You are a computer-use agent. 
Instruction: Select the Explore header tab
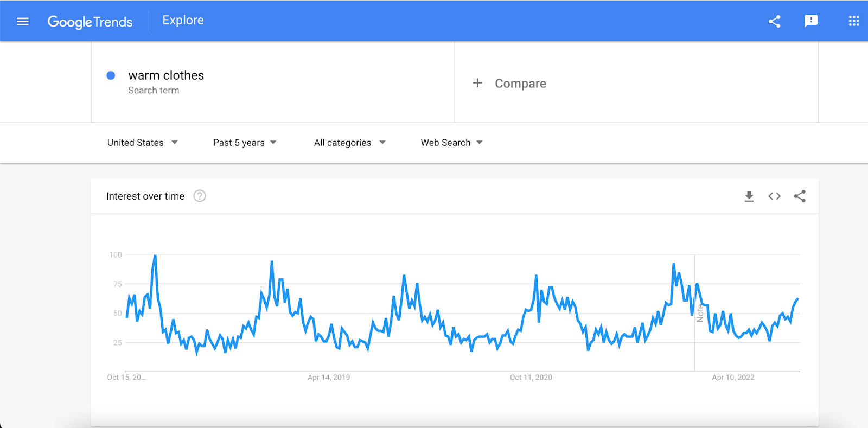[183, 21]
